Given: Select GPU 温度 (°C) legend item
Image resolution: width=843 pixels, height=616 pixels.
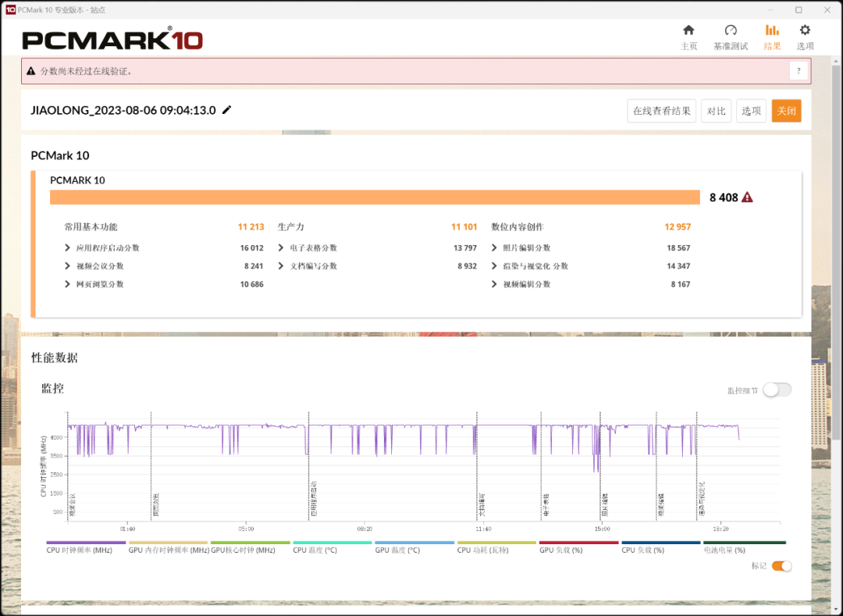Looking at the screenshot, I should (x=414, y=547).
